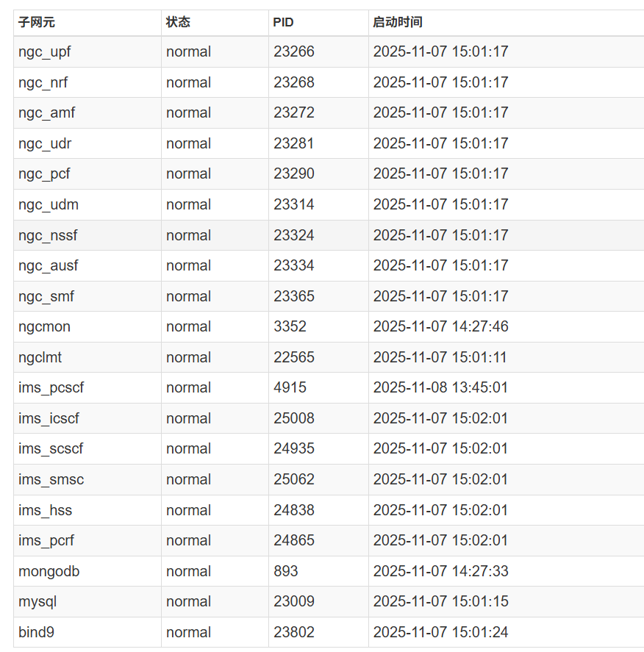Click the ngc_amf entry
644x652 pixels.
(47, 112)
